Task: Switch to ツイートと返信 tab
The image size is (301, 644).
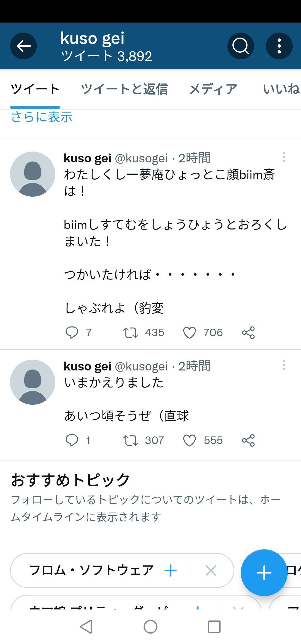Action: [x=124, y=89]
